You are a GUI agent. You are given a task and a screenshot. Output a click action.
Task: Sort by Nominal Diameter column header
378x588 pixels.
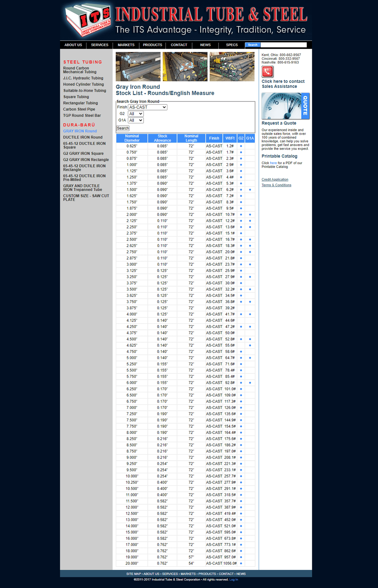[x=132, y=138]
